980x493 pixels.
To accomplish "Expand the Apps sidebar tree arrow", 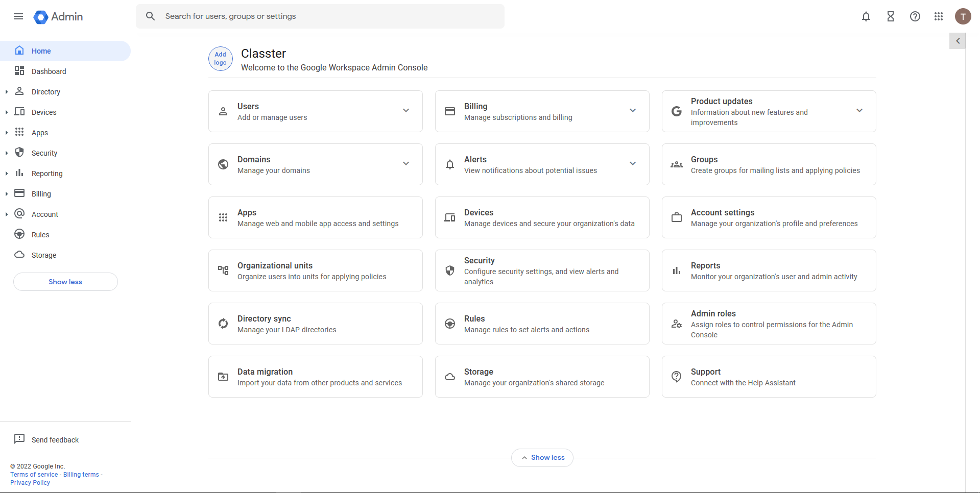I will click(x=6, y=133).
